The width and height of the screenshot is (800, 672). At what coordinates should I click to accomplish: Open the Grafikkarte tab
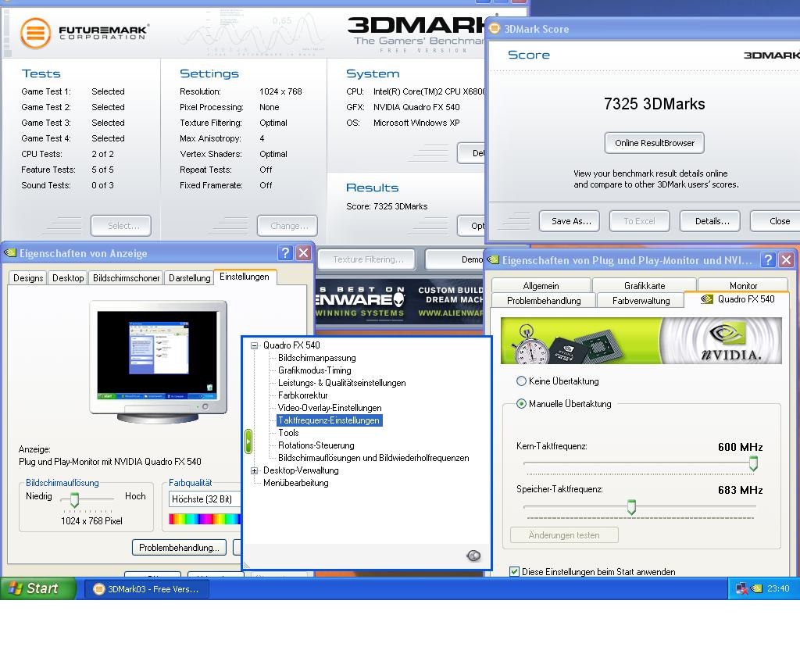point(645,286)
